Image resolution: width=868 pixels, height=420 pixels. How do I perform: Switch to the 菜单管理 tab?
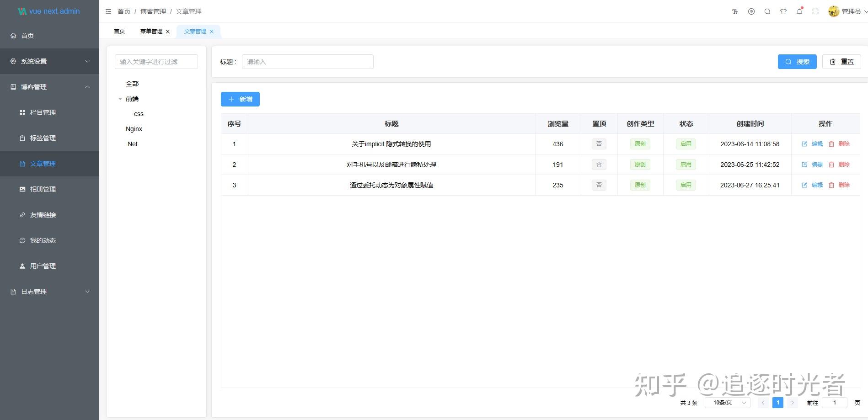(151, 31)
